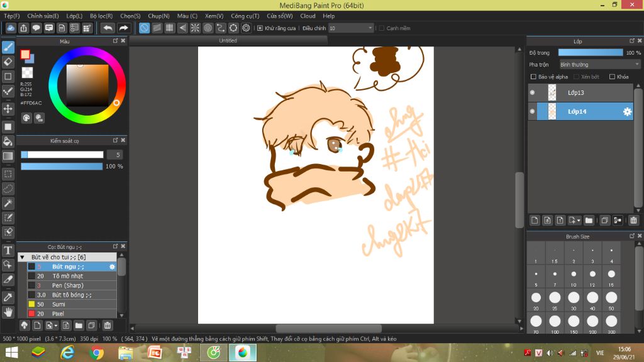Screen dimensions: 644x362
Task: Add a new layer in Layer panel
Action: pyautogui.click(x=535, y=221)
